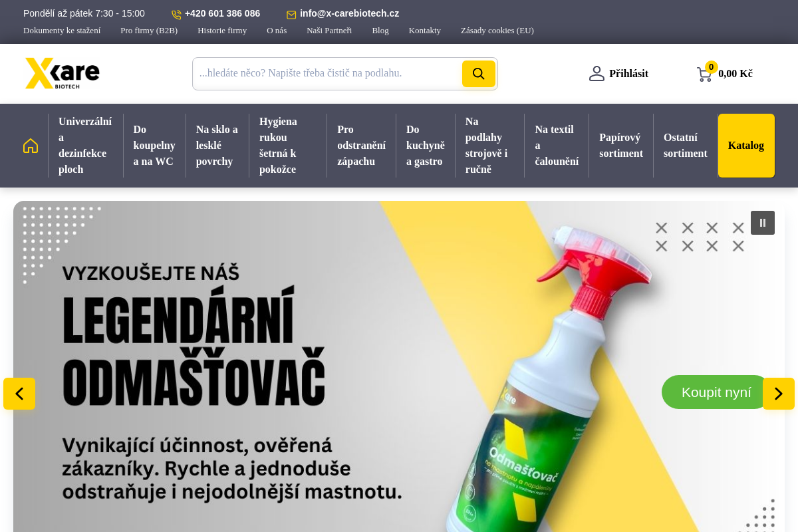Screen dimensions: 798x532
Task: Open the Ostatní sortiment category
Action: coord(686,146)
